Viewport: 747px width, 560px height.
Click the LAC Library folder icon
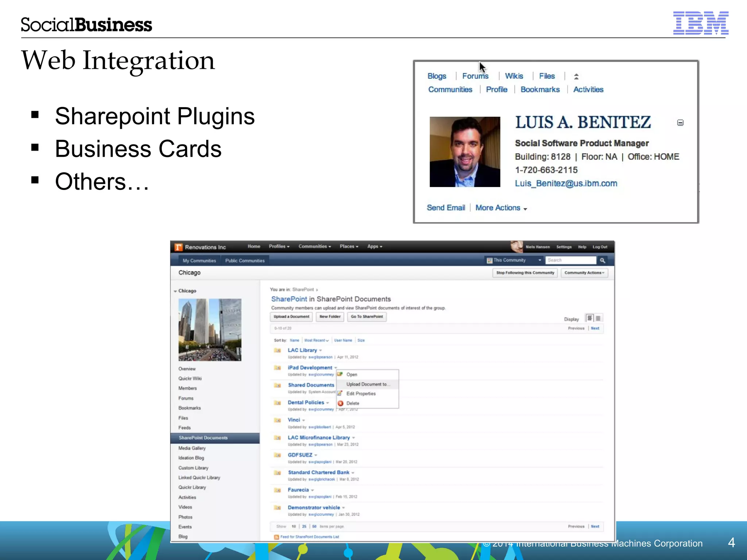coord(278,350)
